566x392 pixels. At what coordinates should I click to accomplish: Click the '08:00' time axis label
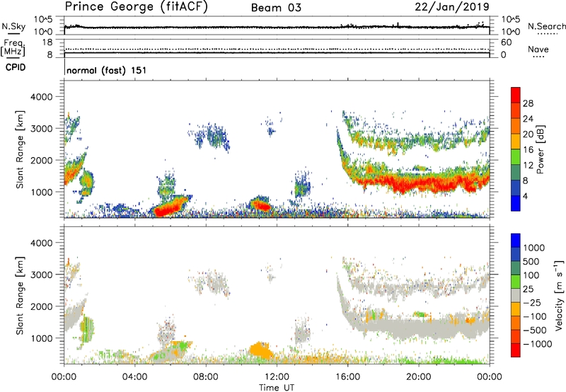(x=206, y=377)
